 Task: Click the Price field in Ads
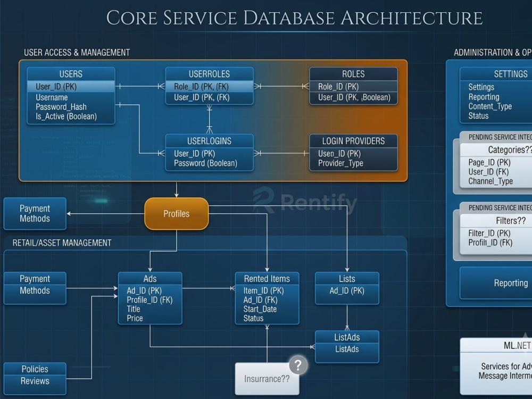(x=135, y=318)
